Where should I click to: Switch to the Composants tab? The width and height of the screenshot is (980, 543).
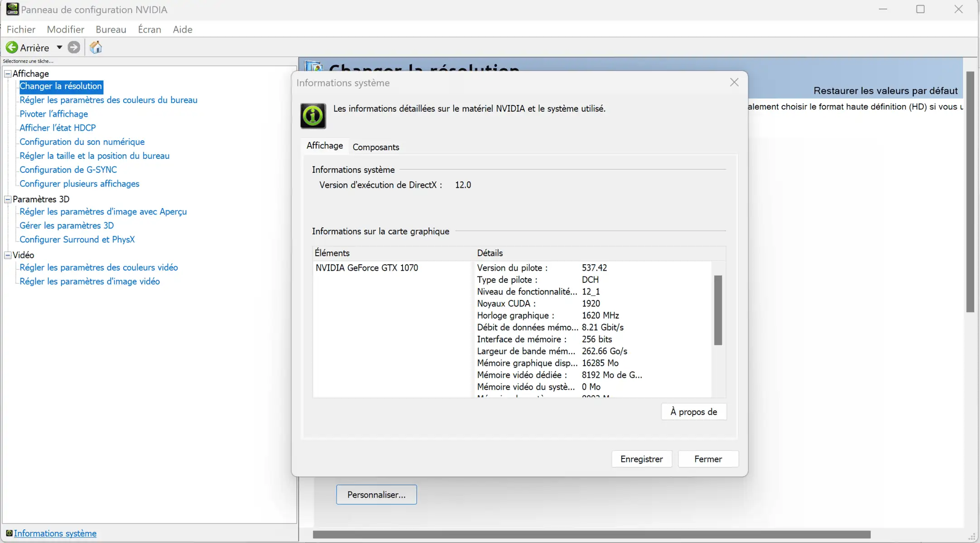pyautogui.click(x=376, y=147)
